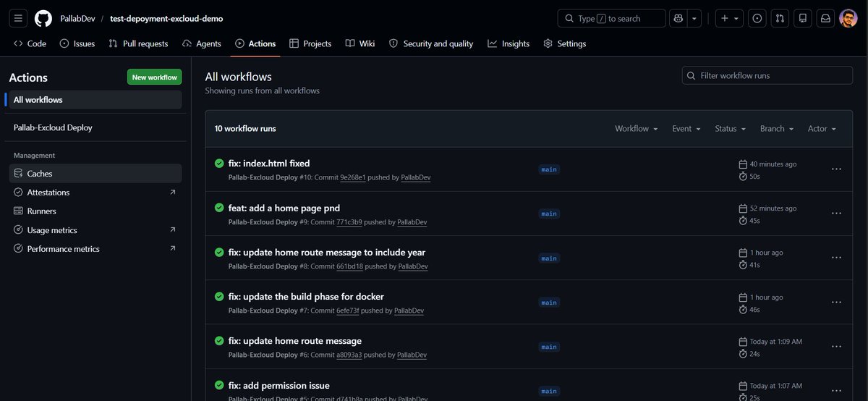This screenshot has width=868, height=401.
Task: Open more options for 'fix: index.html fixed' run
Action: [836, 169]
